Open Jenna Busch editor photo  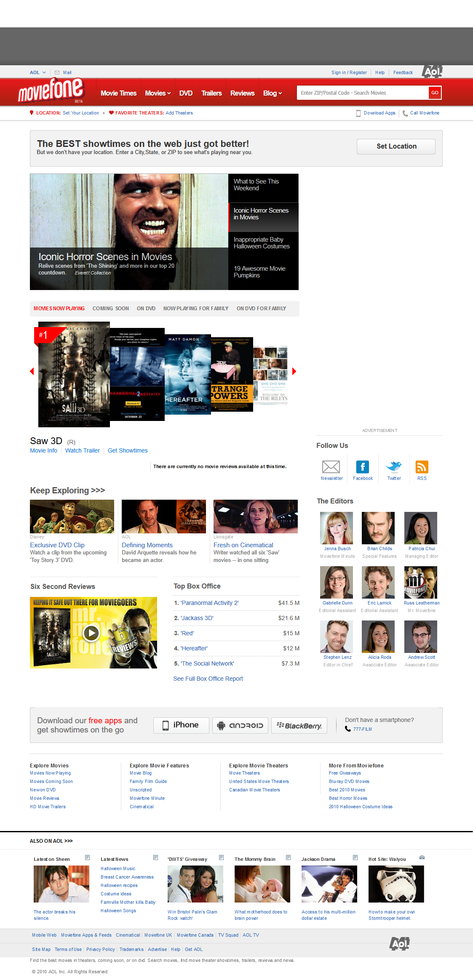pyautogui.click(x=337, y=528)
